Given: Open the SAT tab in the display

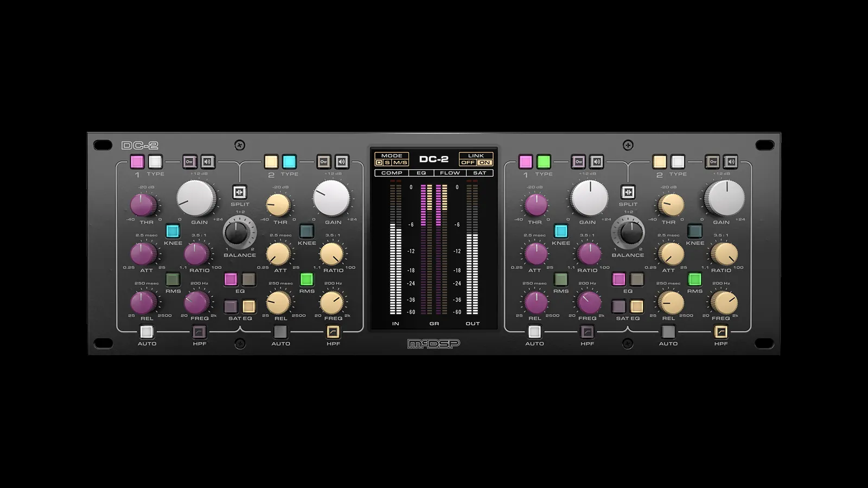Looking at the screenshot, I should pos(480,173).
